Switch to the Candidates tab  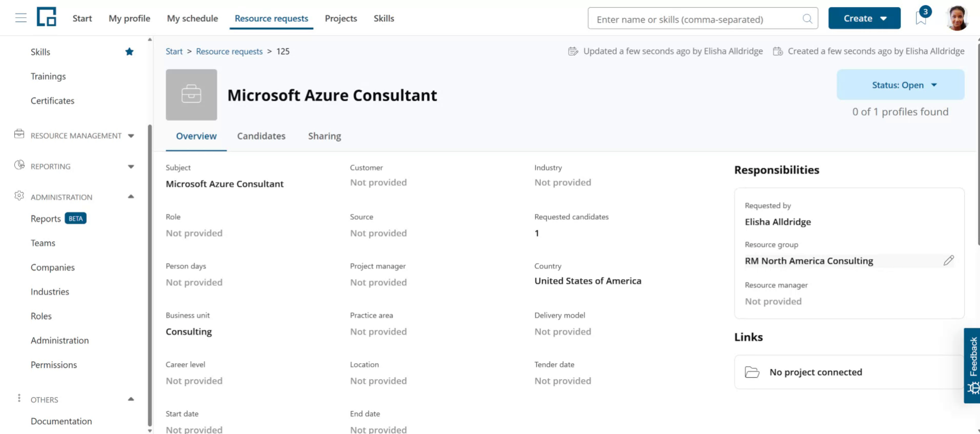[261, 136]
